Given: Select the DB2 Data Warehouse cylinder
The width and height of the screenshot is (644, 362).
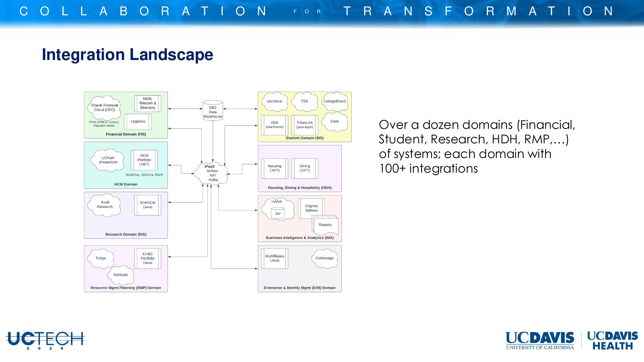Looking at the screenshot, I should [x=213, y=111].
